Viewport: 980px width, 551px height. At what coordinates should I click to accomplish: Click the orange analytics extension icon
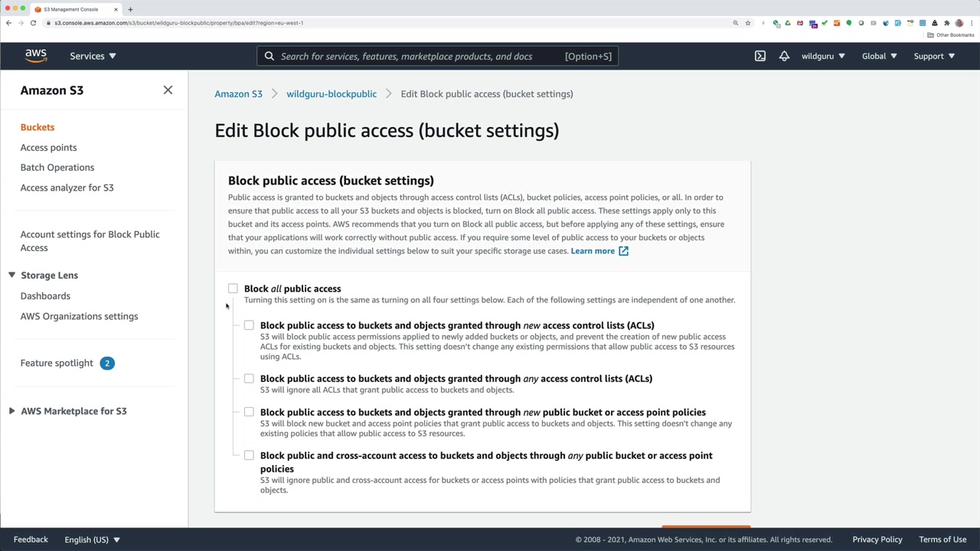point(837,23)
